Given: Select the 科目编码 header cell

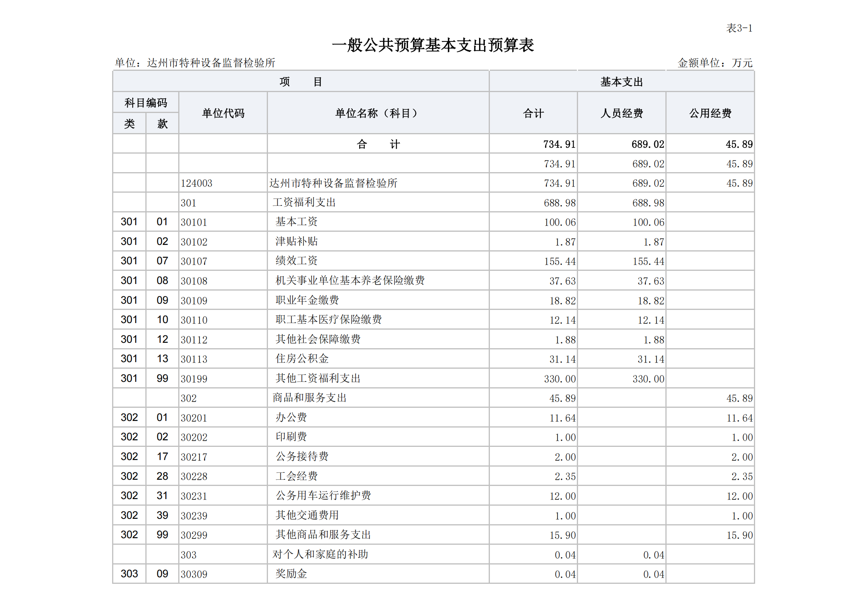Looking at the screenshot, I should coord(145,103).
